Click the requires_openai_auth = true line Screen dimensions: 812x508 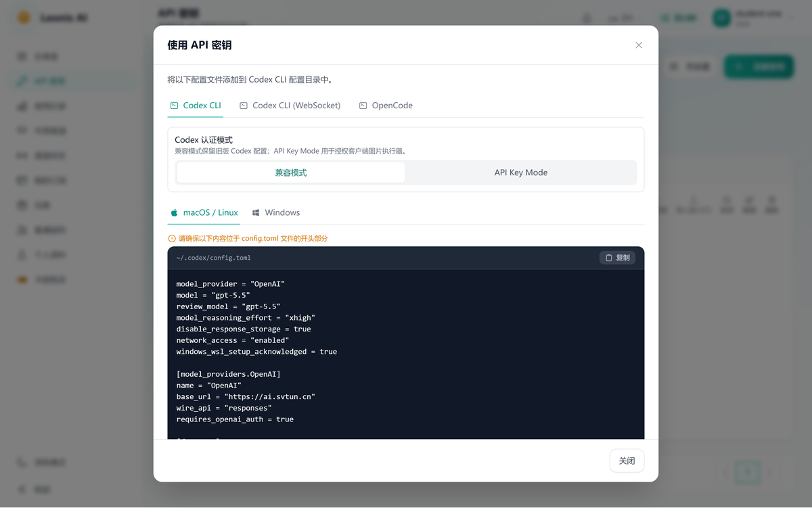click(x=235, y=419)
